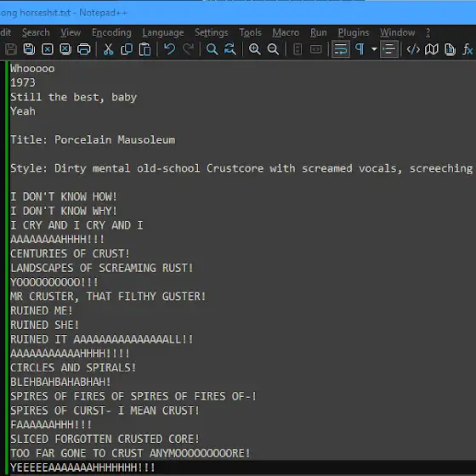Image resolution: width=476 pixels, height=476 pixels.
Task: Undo the last edit using toolbar arrow
Action: pos(169,49)
